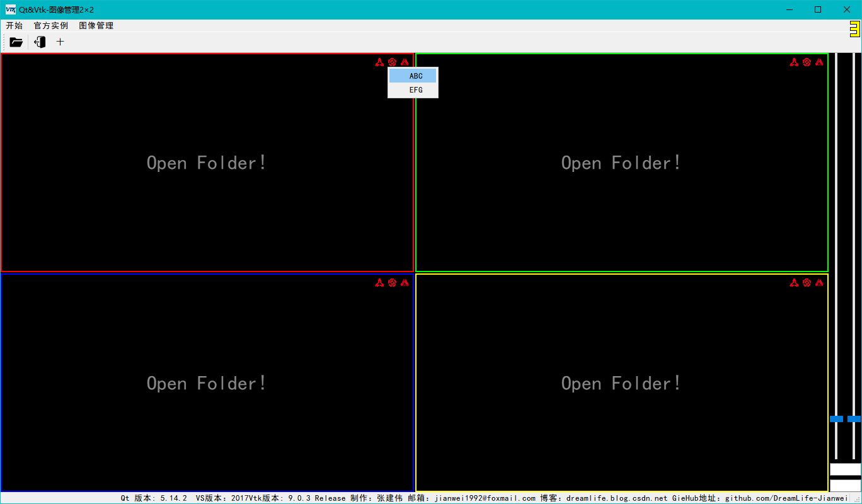862x504 pixels.
Task: Open the 官方实例 menu
Action: [51, 26]
